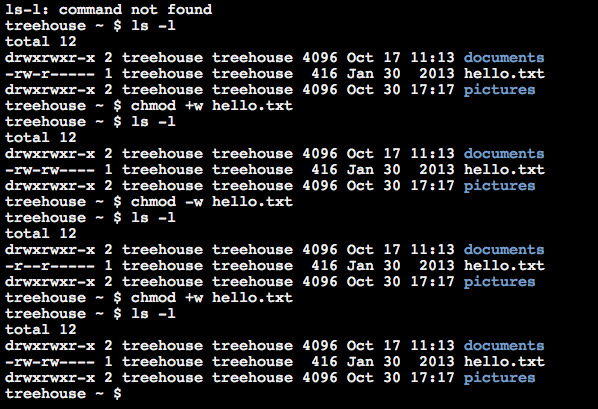Click the second listing's blue "documents" entry
598x409 pixels.
(504, 154)
